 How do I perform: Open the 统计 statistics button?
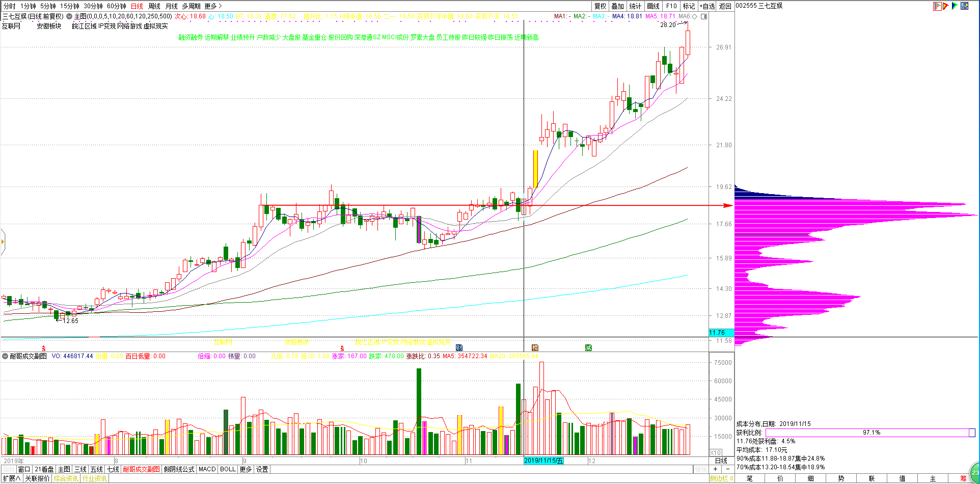[x=635, y=6]
